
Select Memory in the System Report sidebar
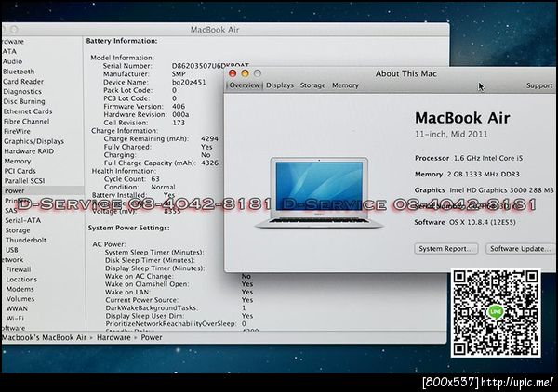18,161
